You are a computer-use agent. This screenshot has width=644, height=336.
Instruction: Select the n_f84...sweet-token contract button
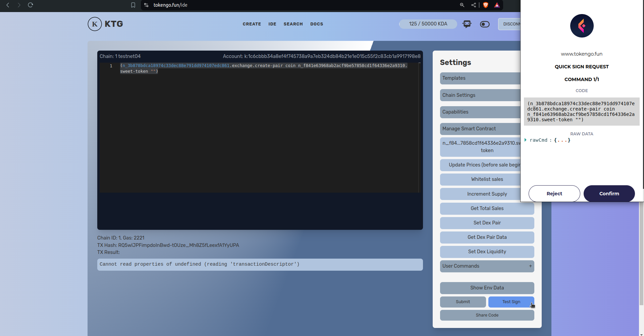(x=480, y=147)
